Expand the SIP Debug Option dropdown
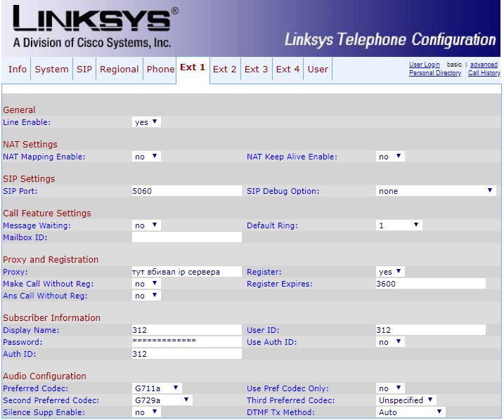Screen dimensions: 504x420 click(436, 191)
